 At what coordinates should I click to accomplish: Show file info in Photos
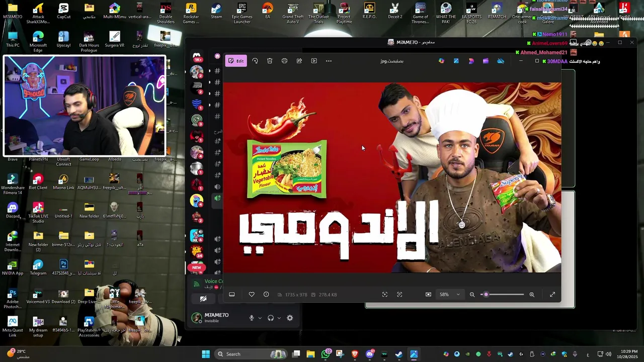click(x=266, y=295)
